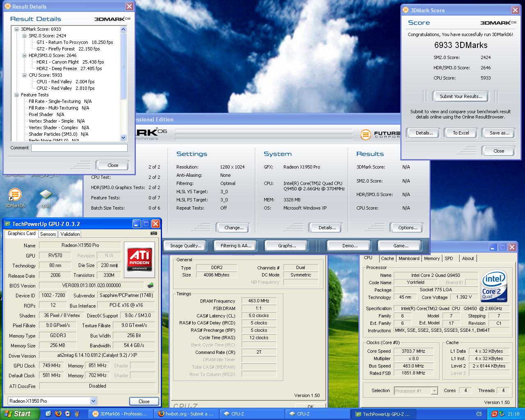This screenshot has height=420, width=525.
Task: Click the Result Details vertical scrollbar thumb
Action: 123,66
